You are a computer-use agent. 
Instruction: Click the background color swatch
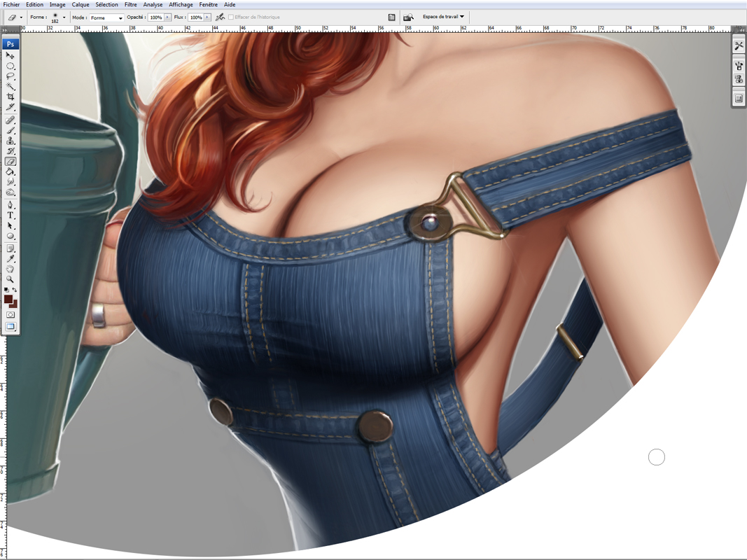pos(14,304)
